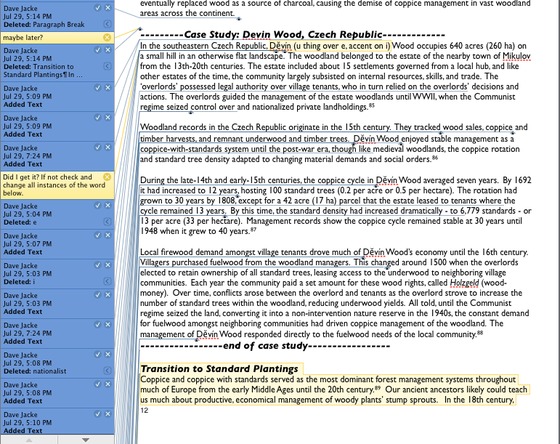Screen dimensions: 560x444
Task: Click the italic word 'Holzgeld'
Action: click(x=464, y=283)
